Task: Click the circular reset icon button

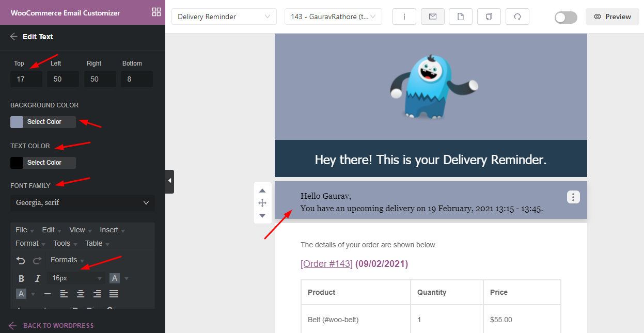Action: coord(517,17)
